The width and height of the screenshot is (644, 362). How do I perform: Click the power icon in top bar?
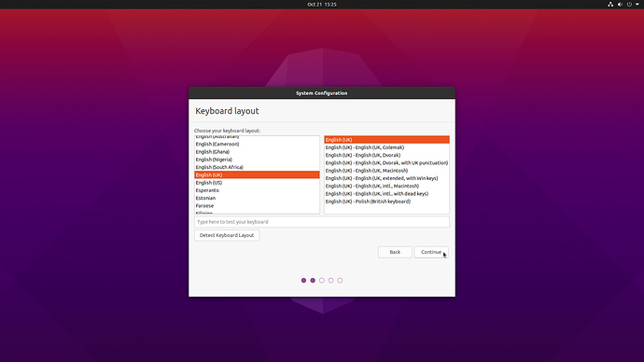[629, 4]
